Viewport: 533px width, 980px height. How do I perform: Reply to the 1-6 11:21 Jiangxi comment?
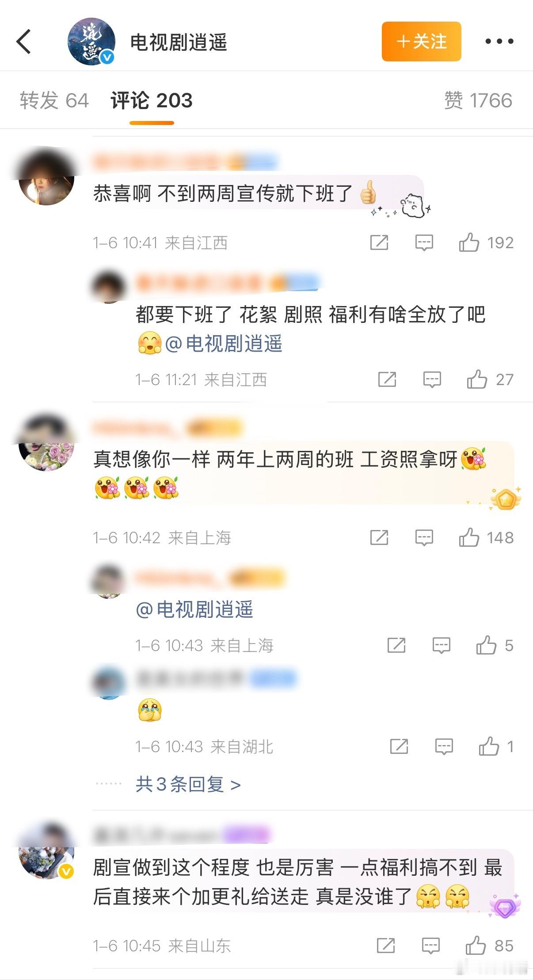(x=432, y=380)
